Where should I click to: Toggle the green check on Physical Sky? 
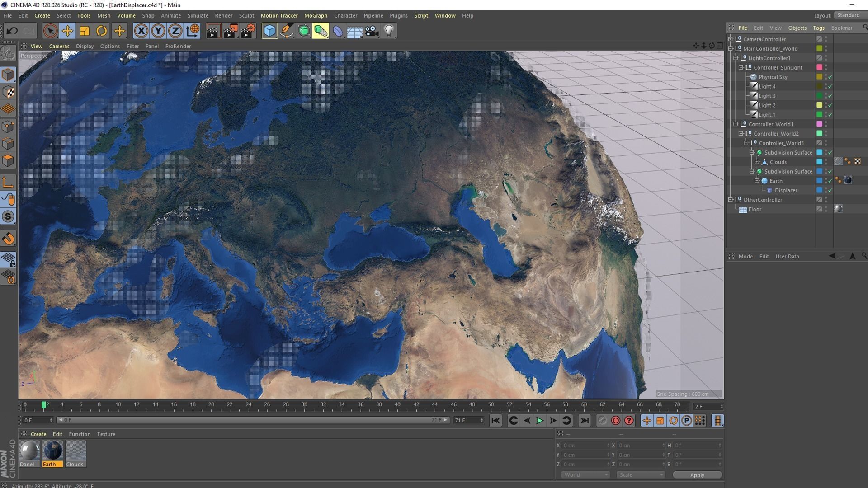(830, 77)
